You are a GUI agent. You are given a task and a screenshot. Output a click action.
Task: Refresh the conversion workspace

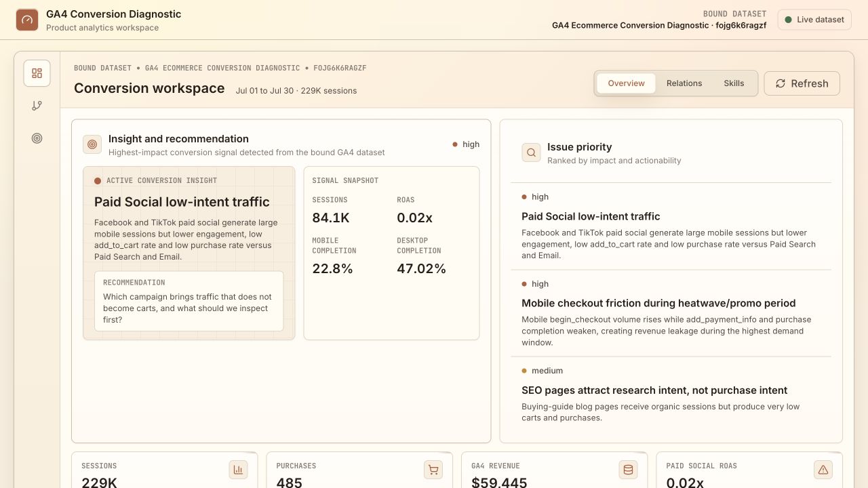(802, 83)
